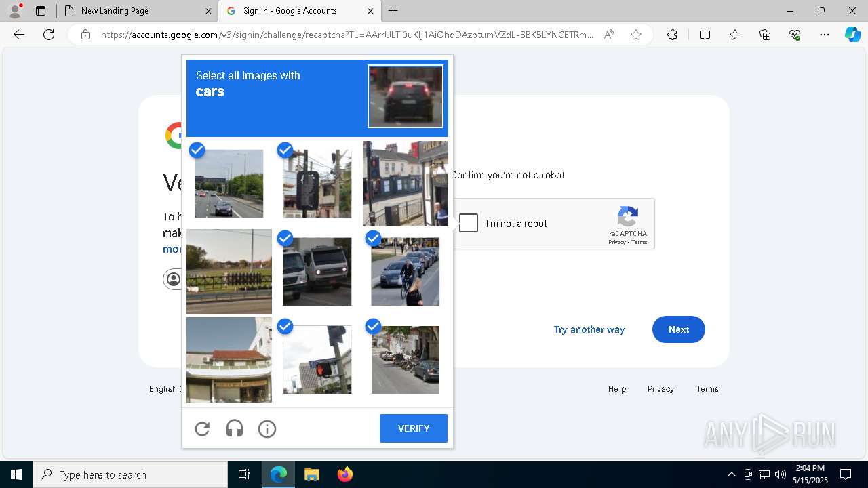Image resolution: width=868 pixels, height=488 pixels.
Task: Open the reCAPTCHA Terms link
Action: pos(639,242)
